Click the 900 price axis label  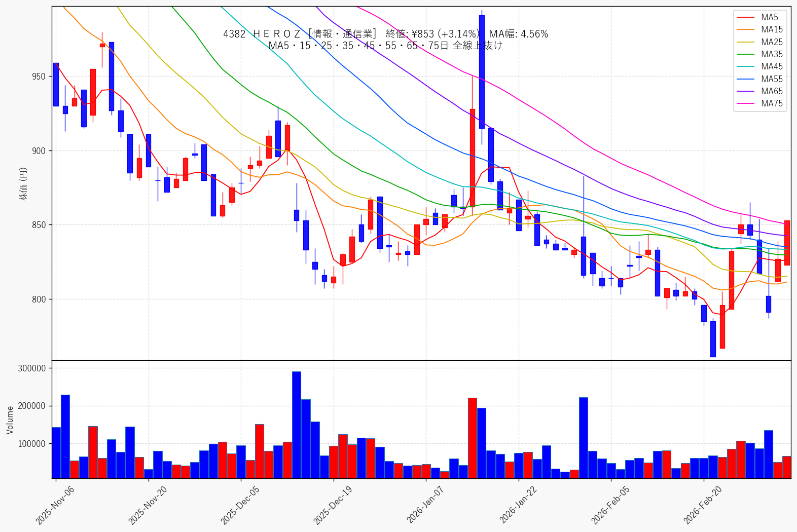pyautogui.click(x=39, y=151)
